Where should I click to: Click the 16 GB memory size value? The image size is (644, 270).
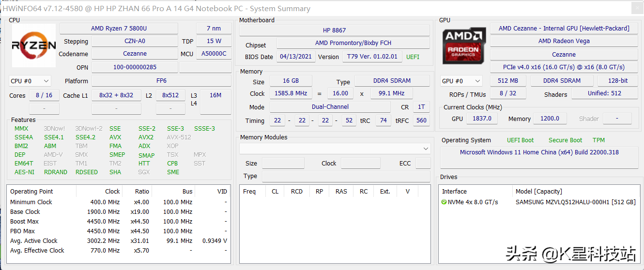pyautogui.click(x=291, y=81)
